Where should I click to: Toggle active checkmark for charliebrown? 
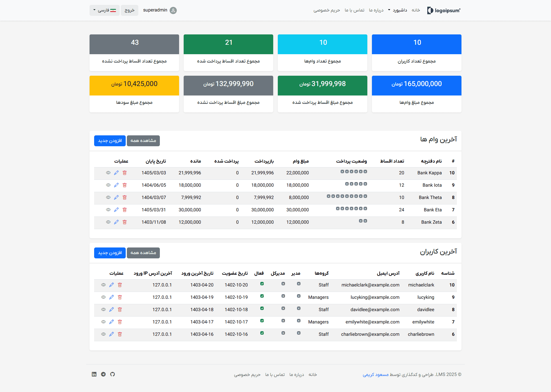pyautogui.click(x=262, y=333)
